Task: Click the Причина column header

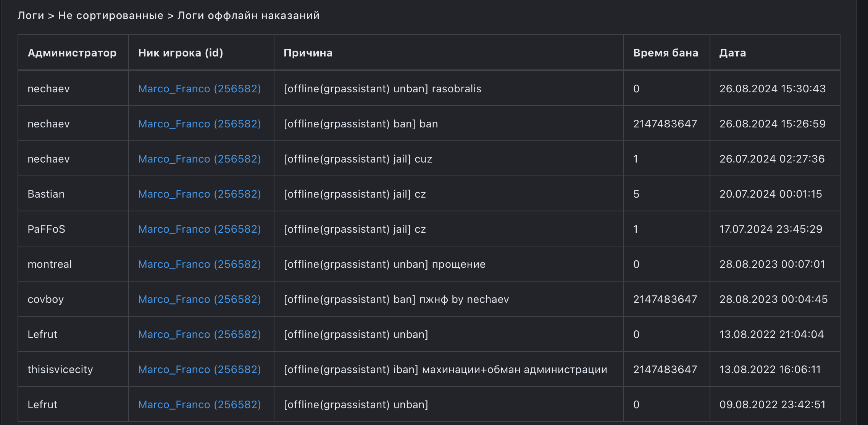Action: 308,53
